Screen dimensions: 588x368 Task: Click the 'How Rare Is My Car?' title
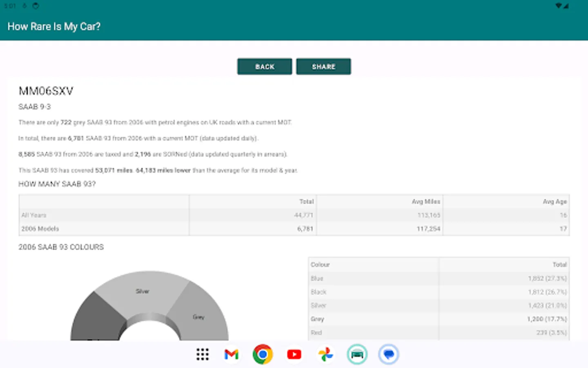click(54, 27)
